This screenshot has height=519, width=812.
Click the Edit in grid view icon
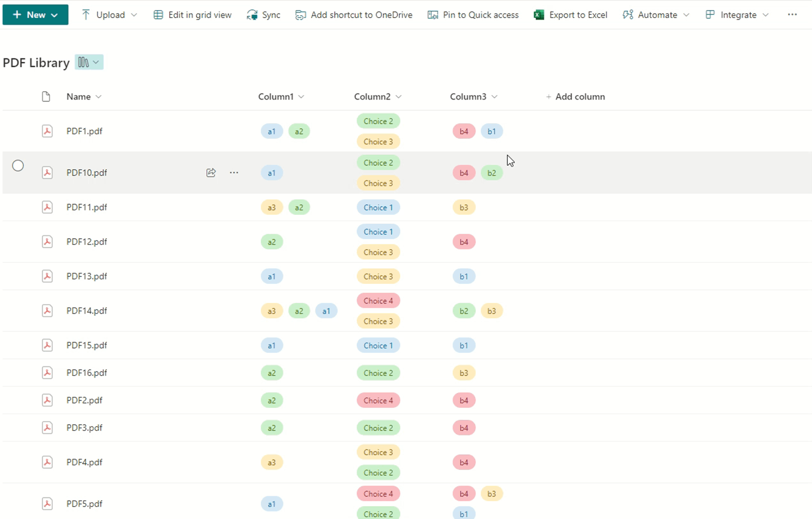point(158,15)
